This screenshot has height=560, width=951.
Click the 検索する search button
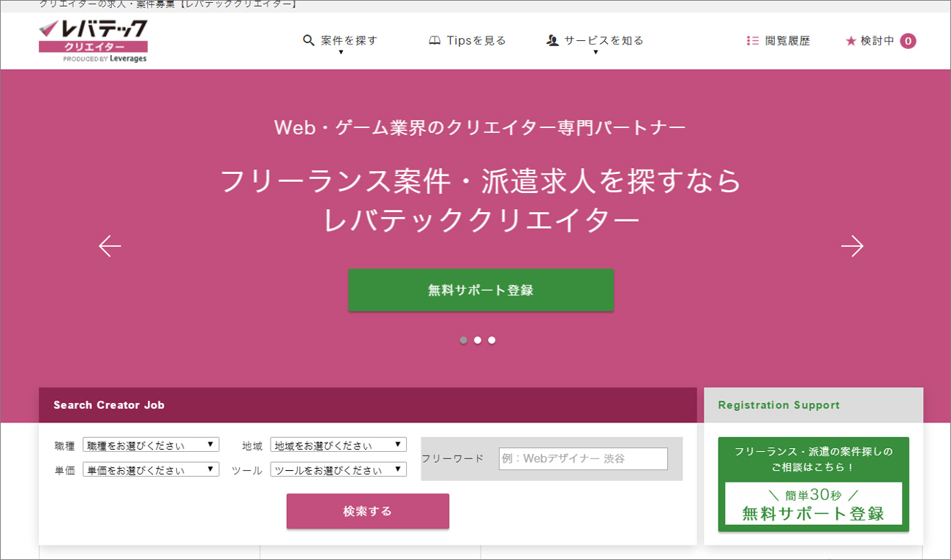tap(368, 511)
